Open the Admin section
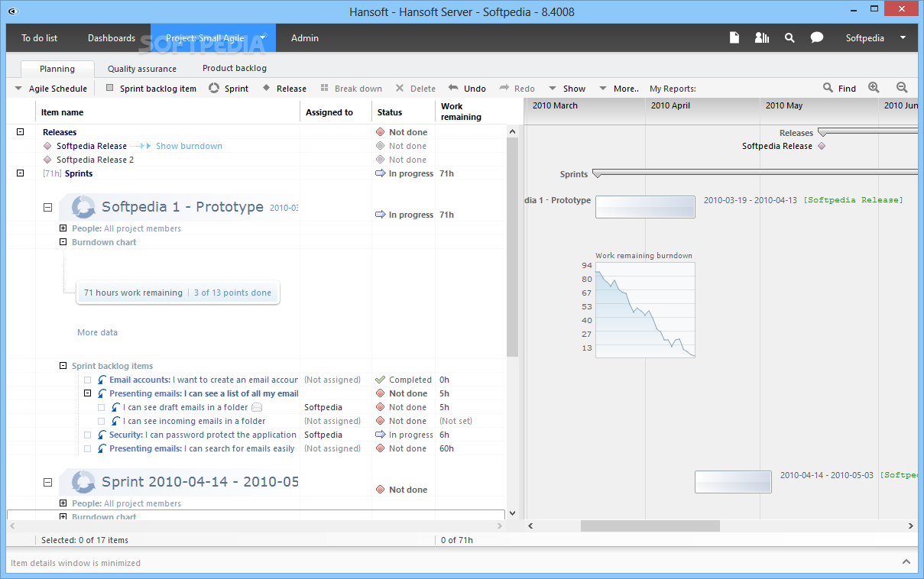 click(x=305, y=37)
